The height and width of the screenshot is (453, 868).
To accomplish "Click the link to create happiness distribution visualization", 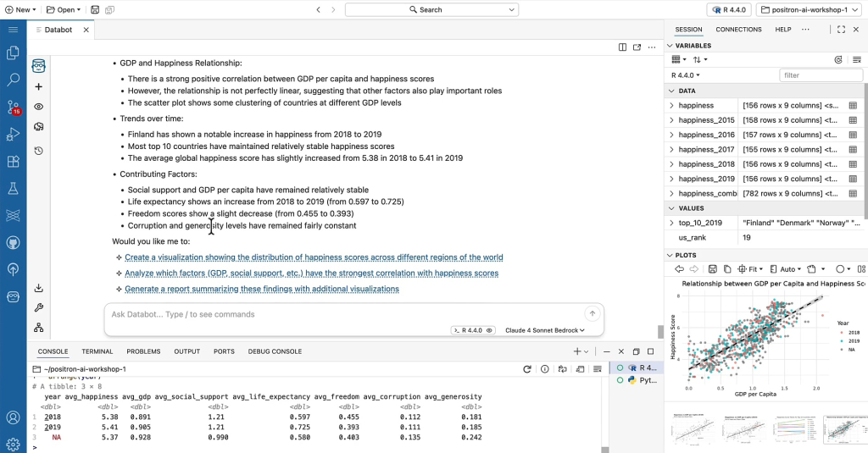I will click(314, 257).
